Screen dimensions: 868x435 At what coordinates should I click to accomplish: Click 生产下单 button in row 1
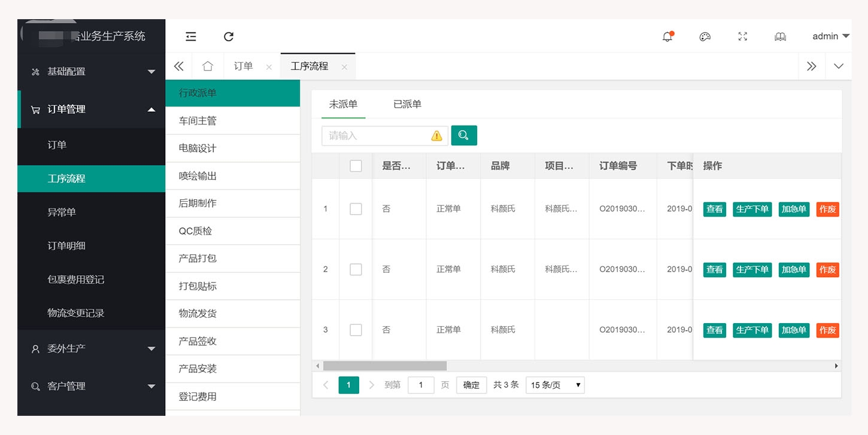click(x=752, y=209)
